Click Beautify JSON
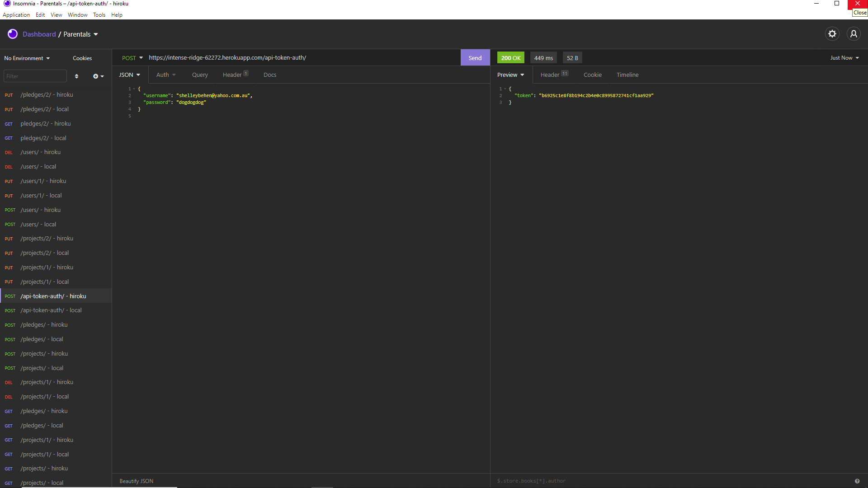Viewport: 868px width, 488px height. point(136,481)
